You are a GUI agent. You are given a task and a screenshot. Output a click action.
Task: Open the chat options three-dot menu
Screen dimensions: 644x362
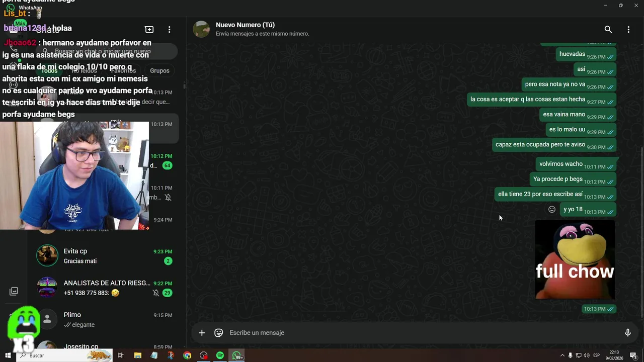point(628,30)
